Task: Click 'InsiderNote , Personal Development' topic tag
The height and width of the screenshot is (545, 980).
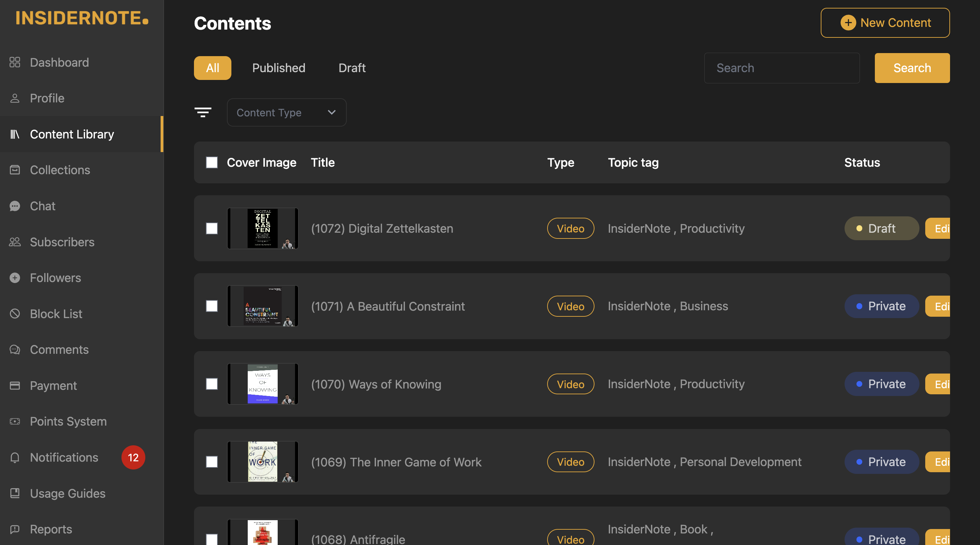Action: click(x=705, y=462)
